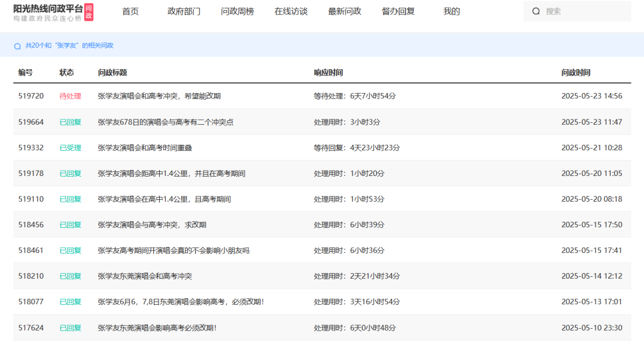Click response time 等待处理：6天7小时54分
The height and width of the screenshot is (346, 644).
coord(355,95)
